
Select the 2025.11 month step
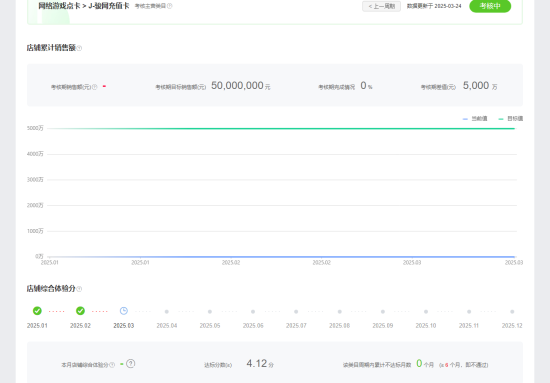click(469, 311)
